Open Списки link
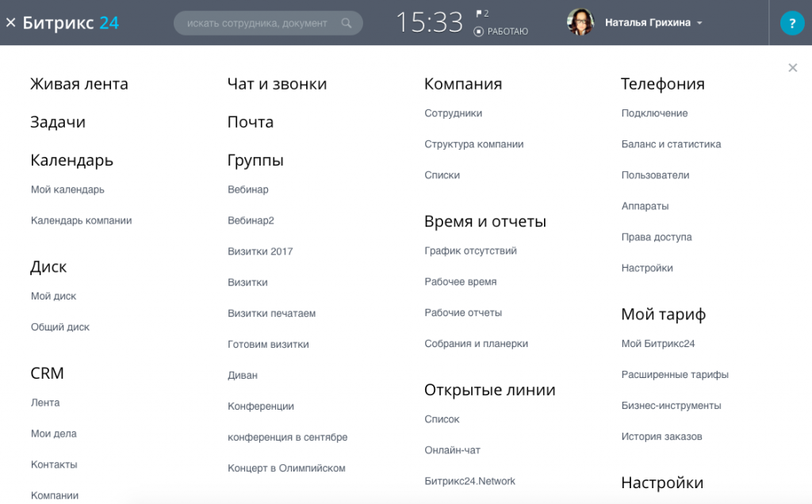Screen dimensions: 812x504 pyautogui.click(x=442, y=175)
